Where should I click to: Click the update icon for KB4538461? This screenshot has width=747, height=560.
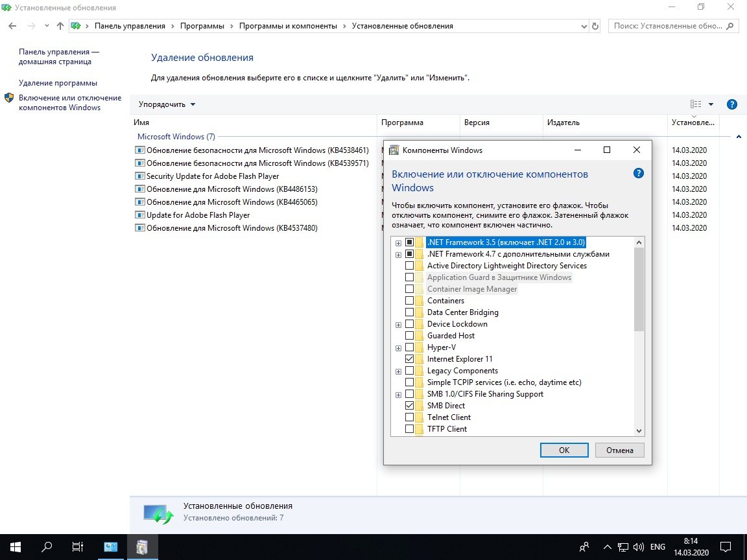tap(139, 150)
